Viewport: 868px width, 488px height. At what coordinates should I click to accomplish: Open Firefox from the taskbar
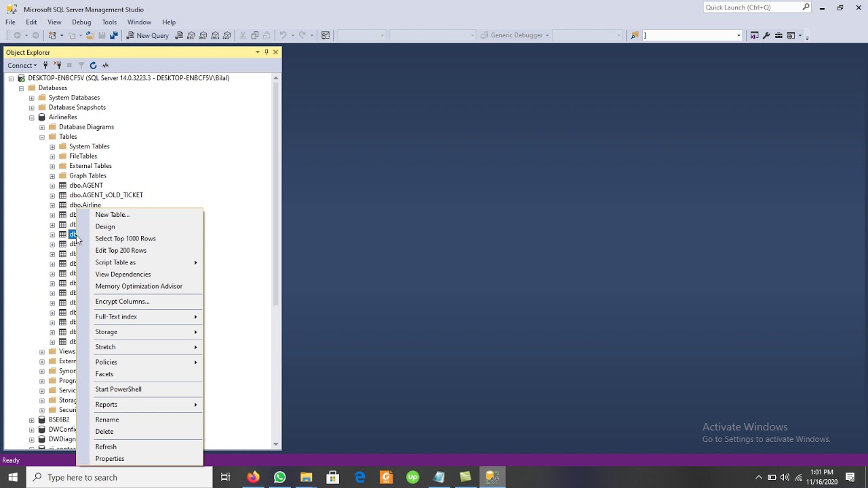click(x=253, y=477)
